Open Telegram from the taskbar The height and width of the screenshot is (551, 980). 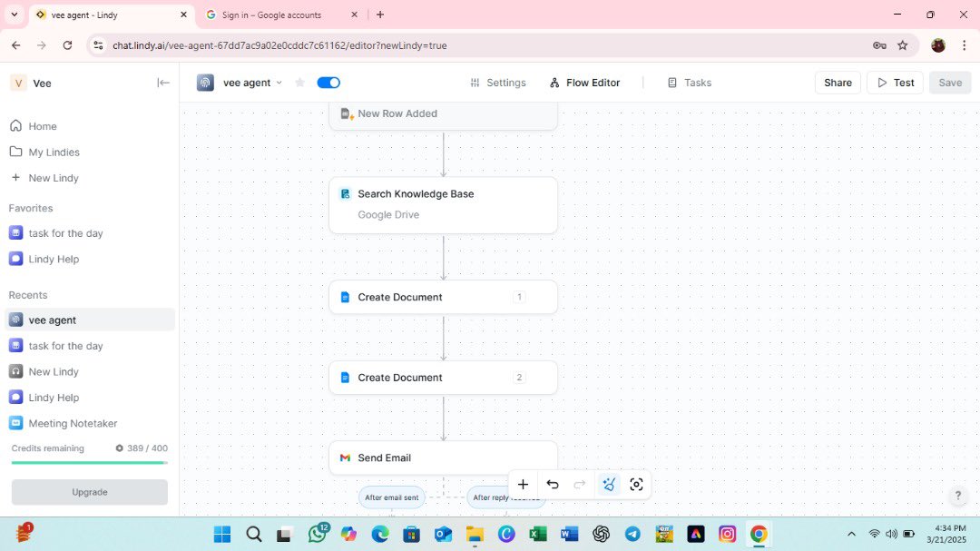click(632, 534)
